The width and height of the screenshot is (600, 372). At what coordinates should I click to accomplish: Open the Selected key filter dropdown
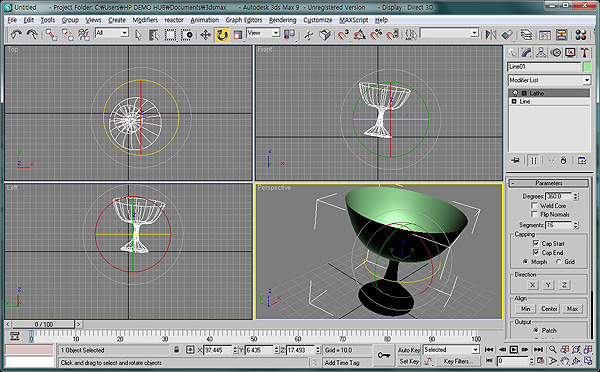[475, 349]
